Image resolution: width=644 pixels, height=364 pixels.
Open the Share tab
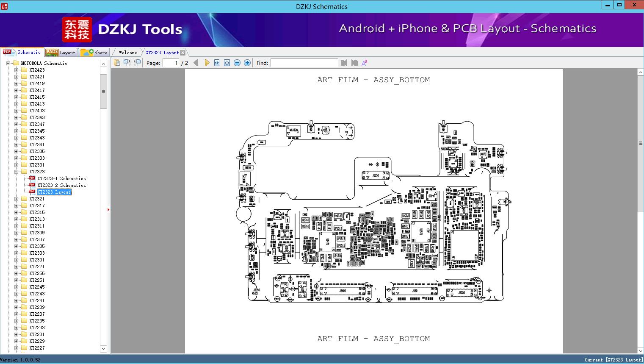94,52
